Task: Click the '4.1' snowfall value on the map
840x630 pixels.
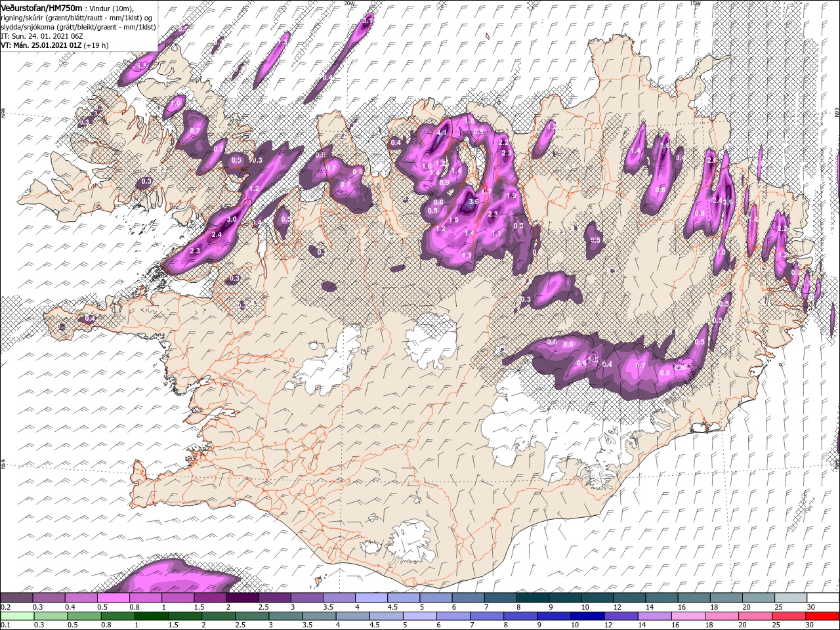Action: [442, 133]
